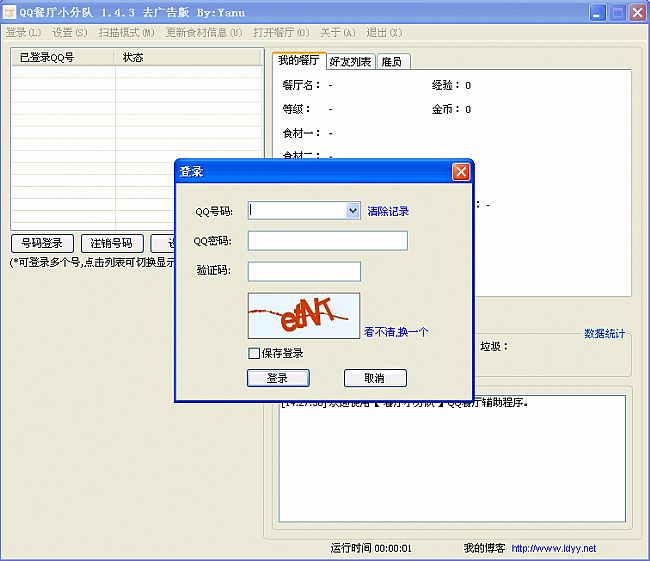Click the 餐厅名 label
The image size is (650, 561).
pos(301,85)
